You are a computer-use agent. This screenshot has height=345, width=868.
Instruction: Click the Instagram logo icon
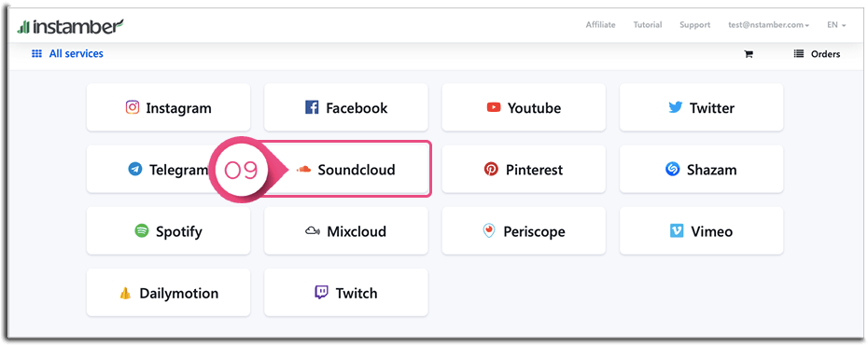[x=133, y=107]
